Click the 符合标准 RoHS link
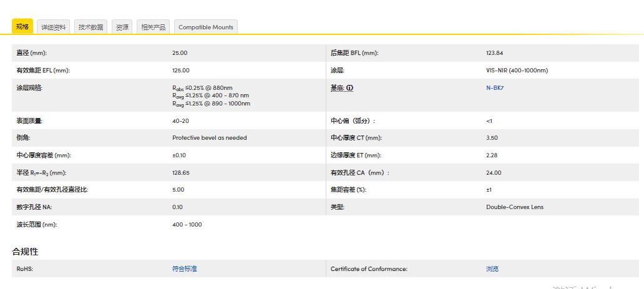Image resolution: width=644 pixels, height=289 pixels. (x=184, y=269)
